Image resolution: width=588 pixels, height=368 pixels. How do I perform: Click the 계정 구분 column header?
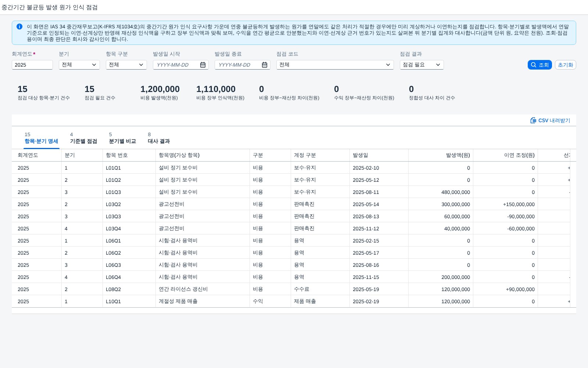[320, 155]
